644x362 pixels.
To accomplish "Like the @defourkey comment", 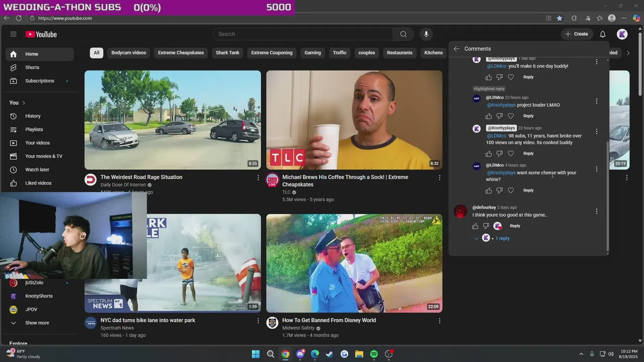I will (x=475, y=226).
